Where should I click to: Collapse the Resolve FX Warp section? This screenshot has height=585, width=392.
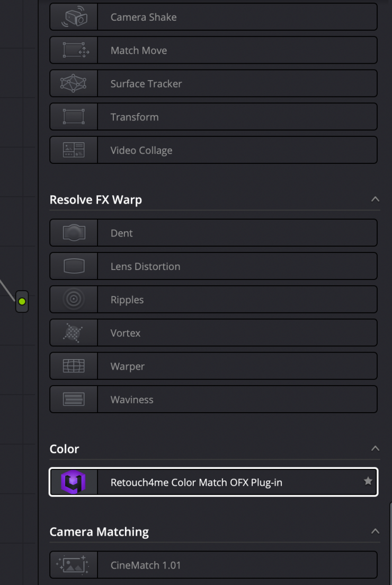click(x=375, y=199)
